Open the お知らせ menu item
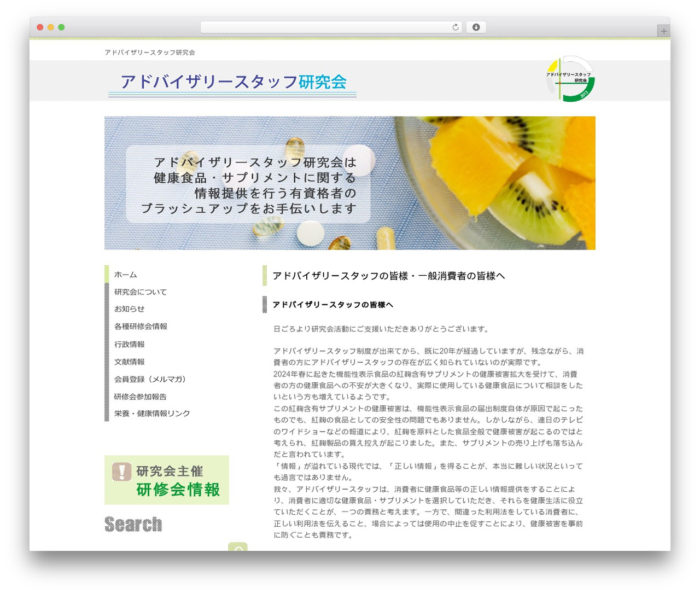 (x=130, y=309)
